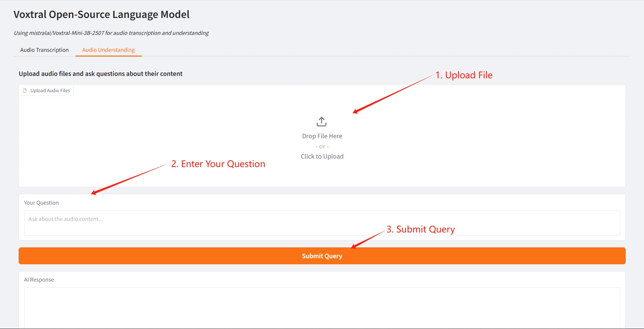Select the Audio Understanding tab
This screenshot has width=644, height=329.
(x=108, y=50)
